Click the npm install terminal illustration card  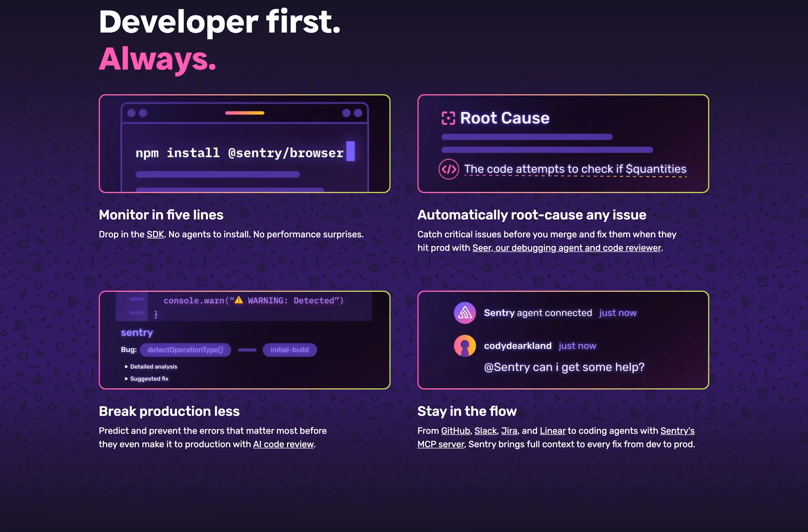pyautogui.click(x=244, y=144)
